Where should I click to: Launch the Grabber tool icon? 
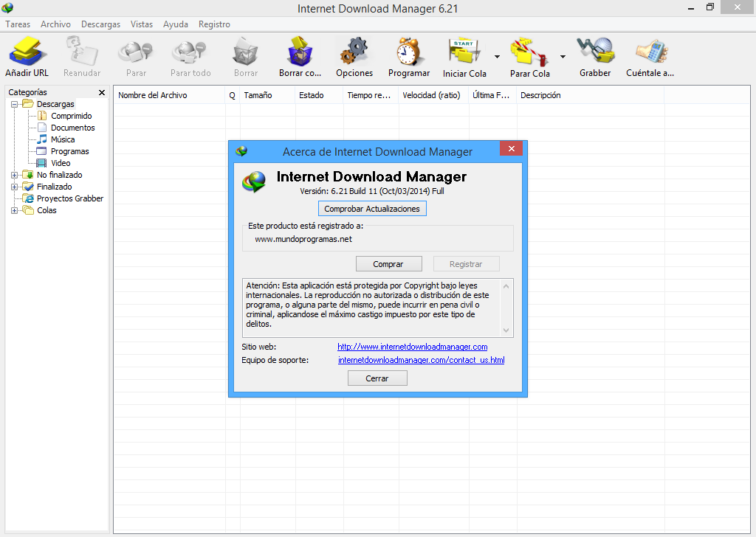[x=596, y=51]
